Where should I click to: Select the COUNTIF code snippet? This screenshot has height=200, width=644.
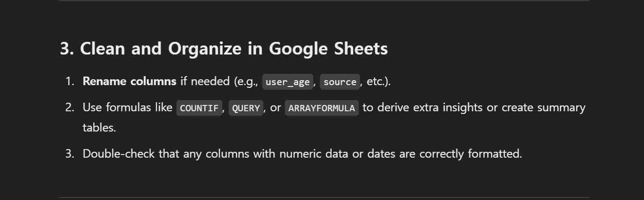pos(199,108)
